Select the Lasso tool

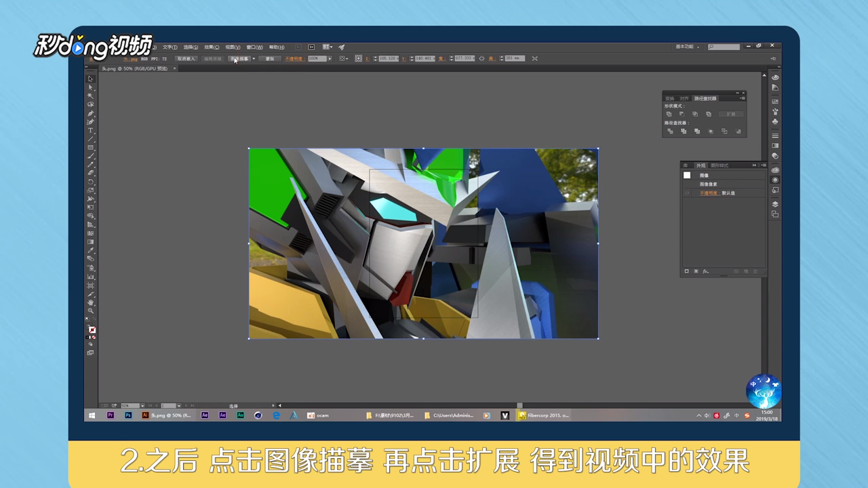point(91,104)
